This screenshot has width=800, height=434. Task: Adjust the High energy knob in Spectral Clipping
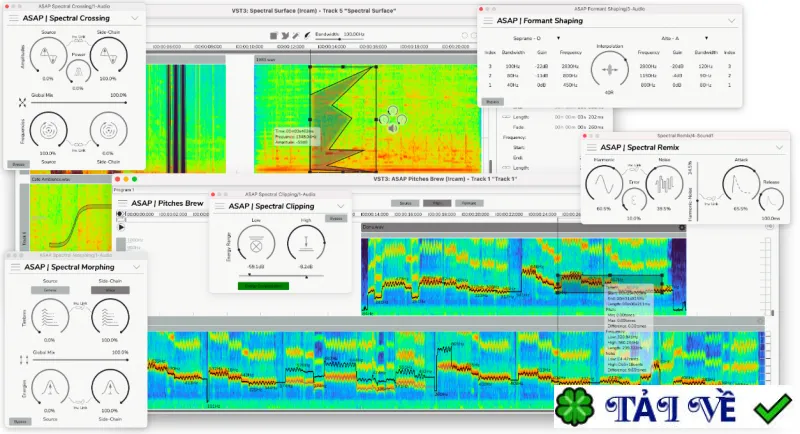point(306,244)
